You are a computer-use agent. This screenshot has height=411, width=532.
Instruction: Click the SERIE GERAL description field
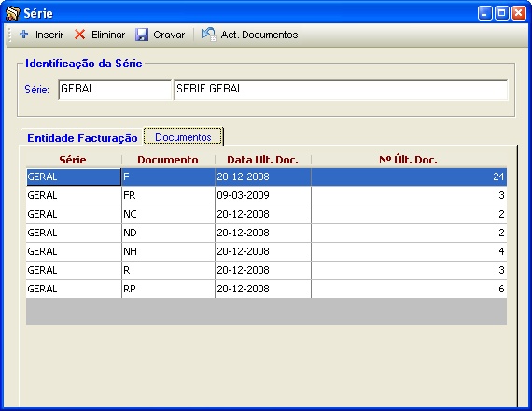(x=341, y=90)
